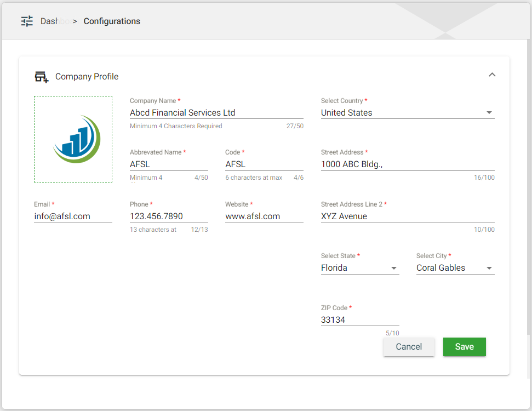Open the Select State dropdown

tap(359, 268)
